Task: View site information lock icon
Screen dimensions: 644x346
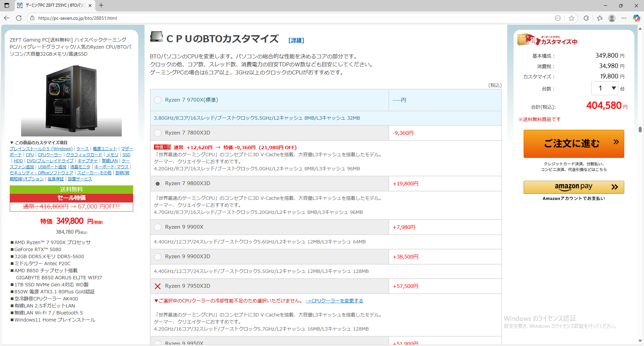Action: tap(32, 18)
